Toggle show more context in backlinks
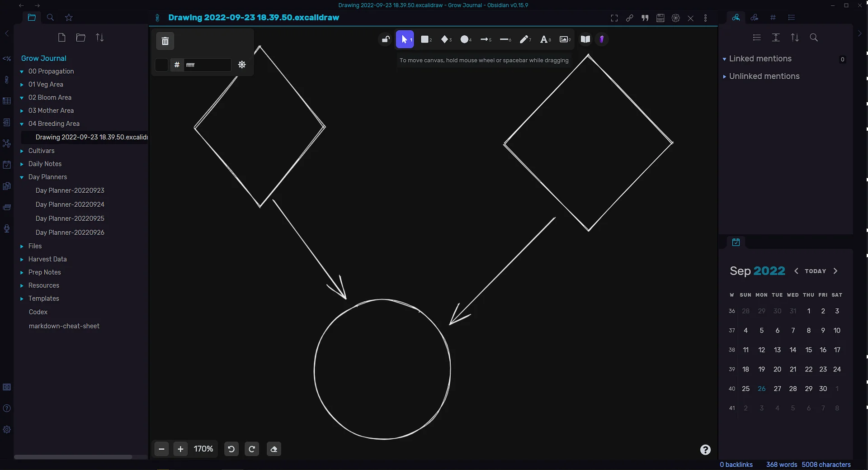Image resolution: width=868 pixels, height=470 pixels. coord(776,38)
